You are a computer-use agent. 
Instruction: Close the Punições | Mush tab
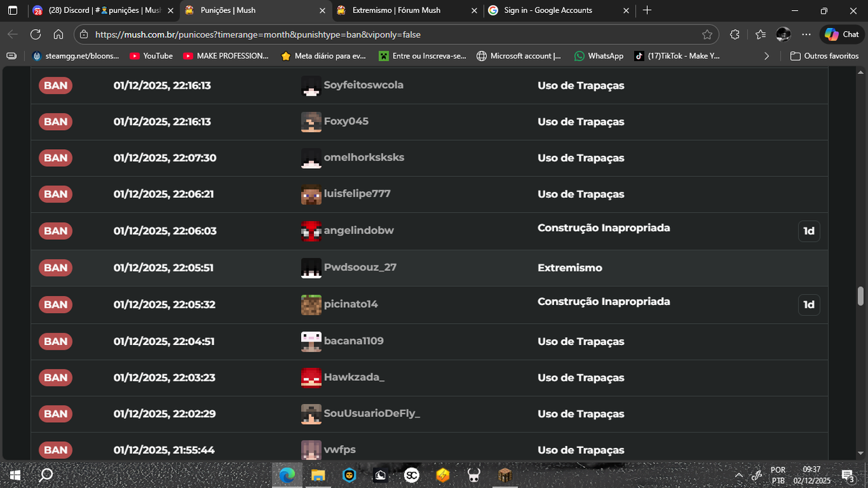(x=321, y=10)
